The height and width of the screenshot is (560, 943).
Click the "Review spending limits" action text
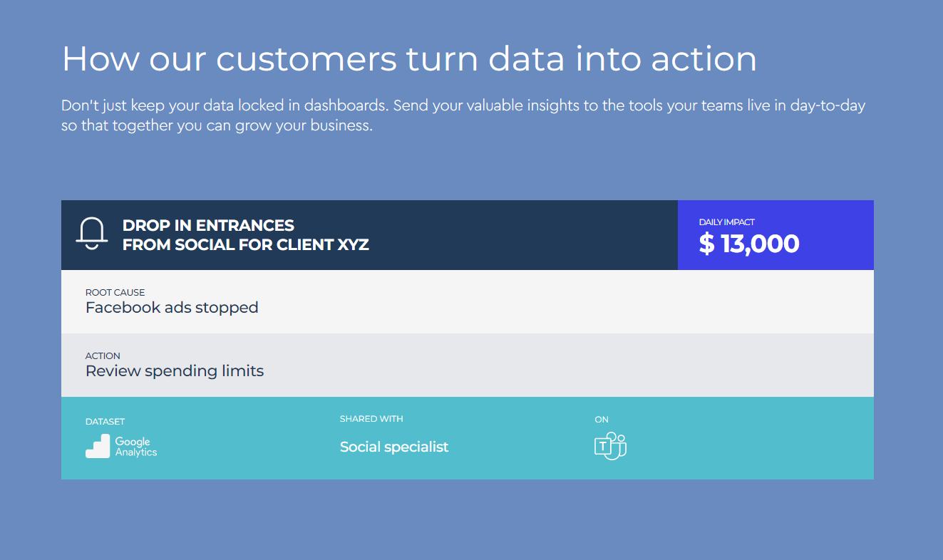(175, 371)
